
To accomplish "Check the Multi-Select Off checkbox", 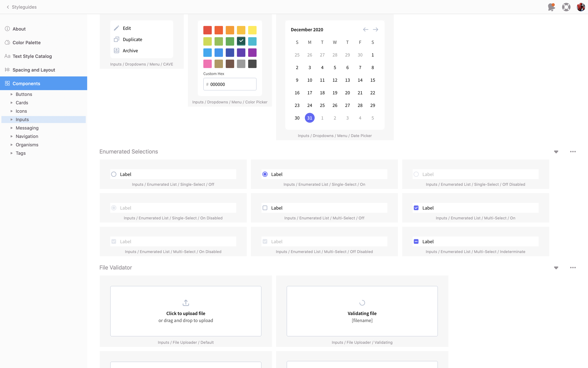I will [265, 208].
